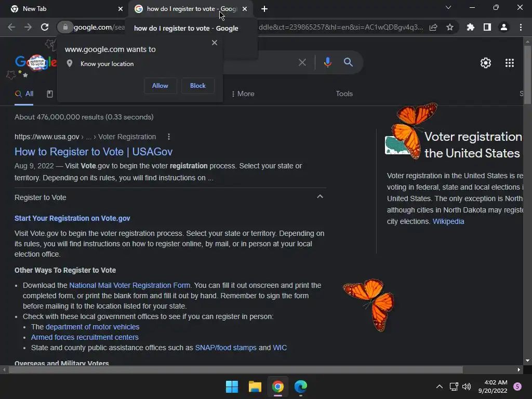
Task: Open Chrome profile avatar
Action: tap(504, 27)
